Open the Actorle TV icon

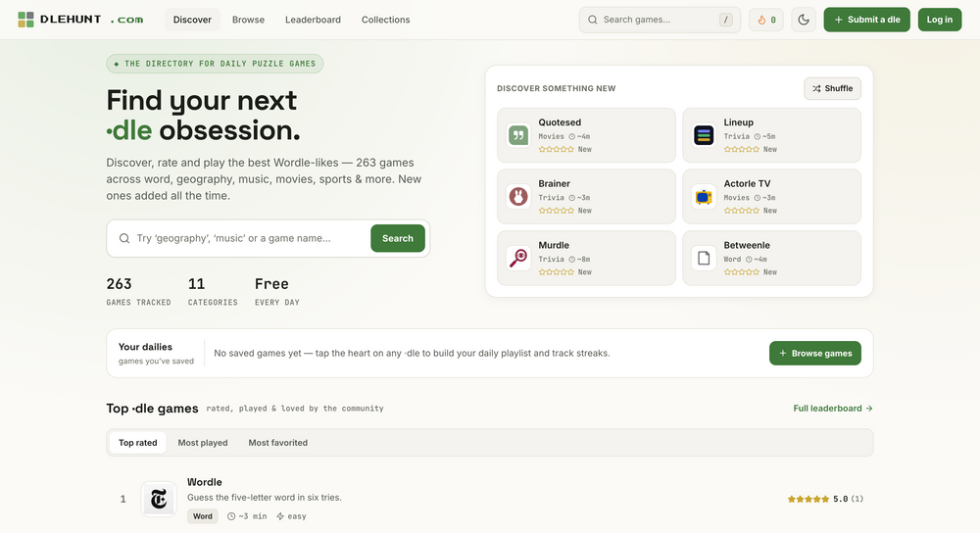[x=703, y=196]
